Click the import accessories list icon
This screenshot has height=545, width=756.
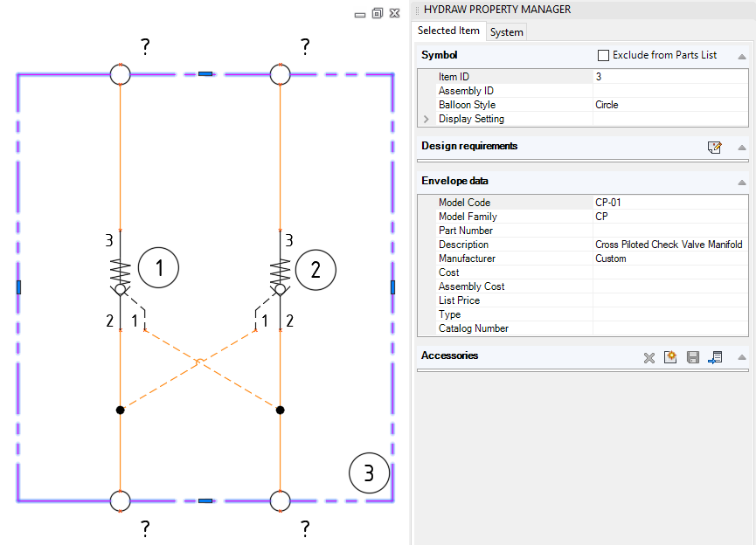click(x=716, y=357)
